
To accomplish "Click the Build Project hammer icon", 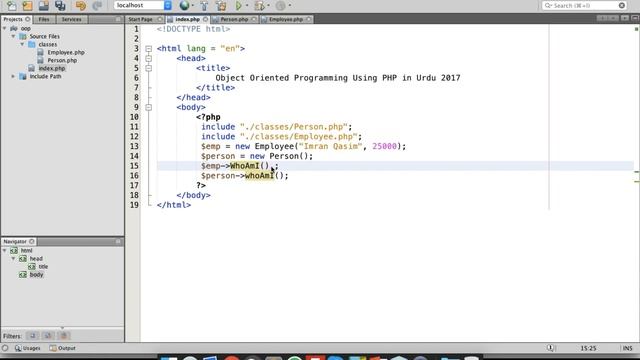I will point(204,5).
